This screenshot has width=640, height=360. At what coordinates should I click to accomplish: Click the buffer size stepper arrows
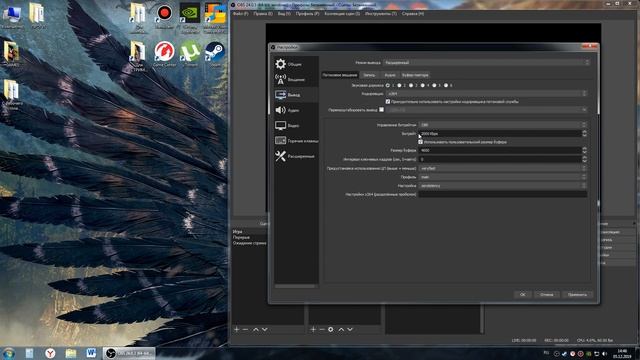[584, 151]
